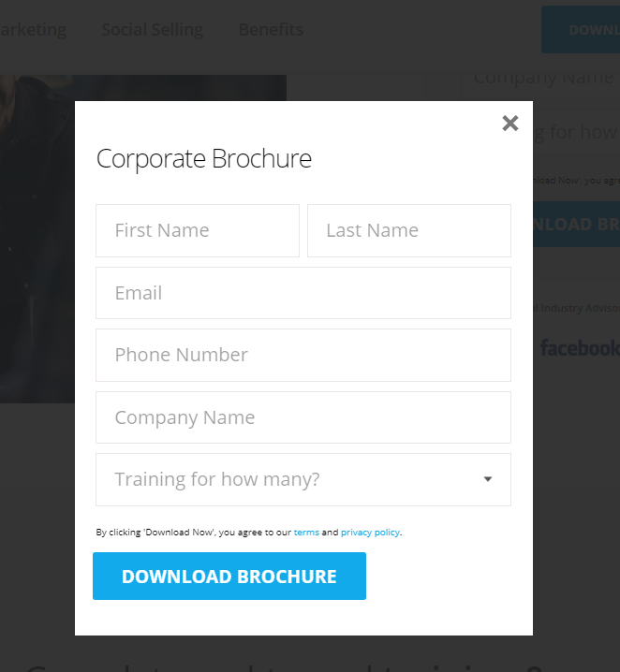
Task: Click the background Download Brochure button
Action: click(576, 224)
